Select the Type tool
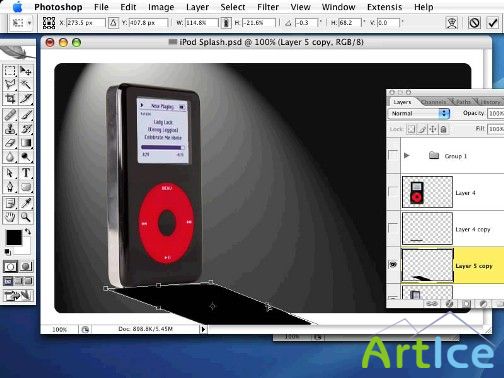 26,173
